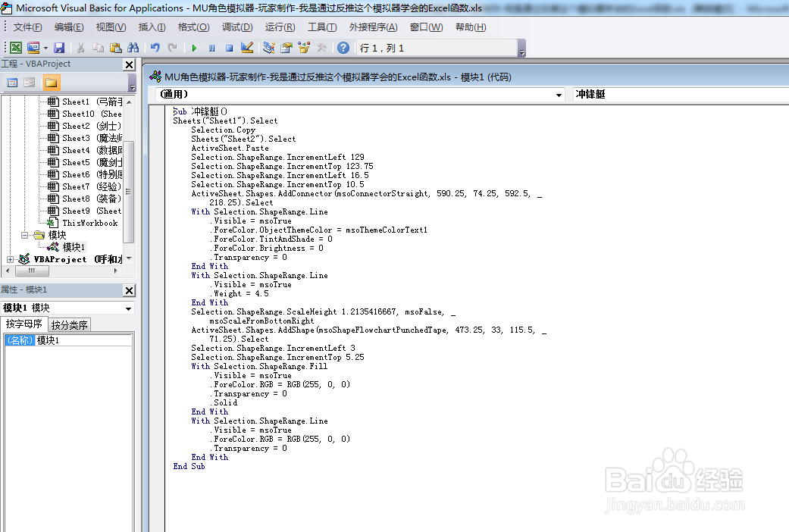The image size is (789, 532).
Task: Toggle Design Mode icon
Action: click(246, 48)
